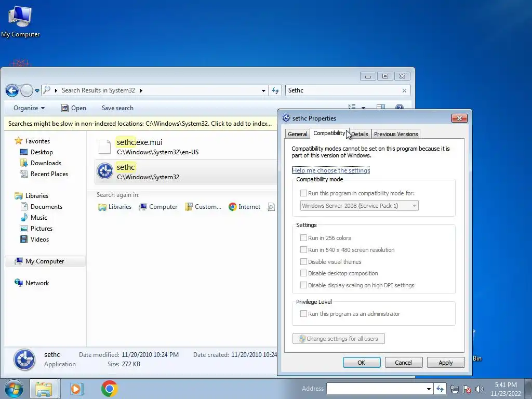This screenshot has width=532, height=399.
Task: Open Recent Places in Favorites
Action: point(44,174)
